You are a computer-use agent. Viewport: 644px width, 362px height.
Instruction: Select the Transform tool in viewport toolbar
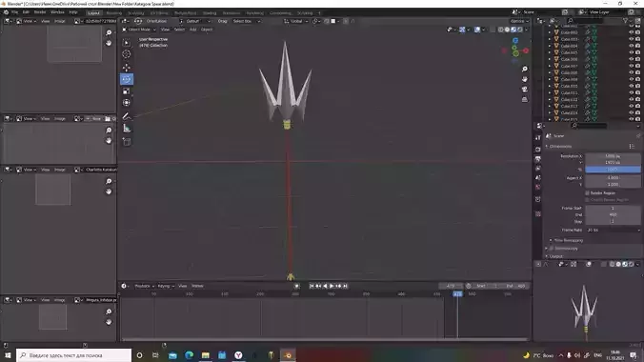click(127, 103)
